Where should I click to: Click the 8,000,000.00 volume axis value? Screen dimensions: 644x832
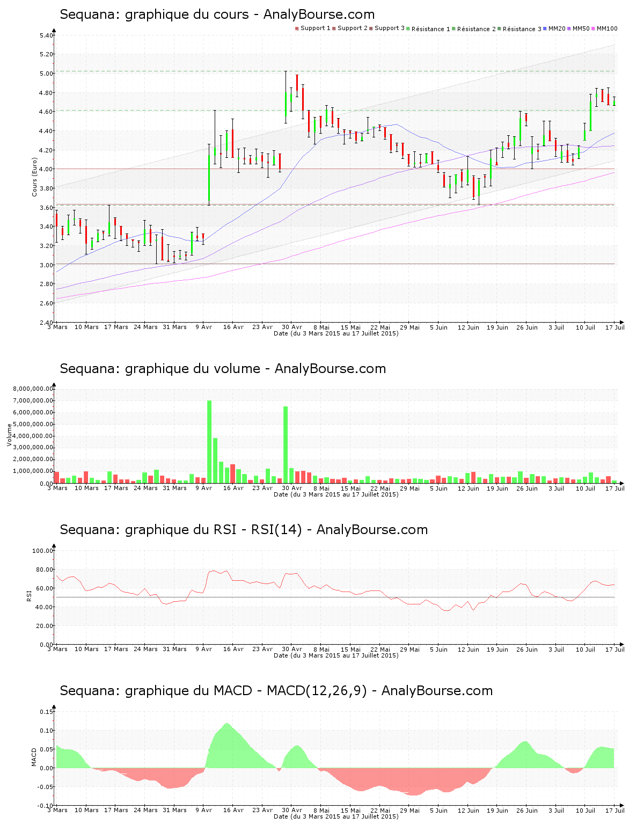coord(33,389)
